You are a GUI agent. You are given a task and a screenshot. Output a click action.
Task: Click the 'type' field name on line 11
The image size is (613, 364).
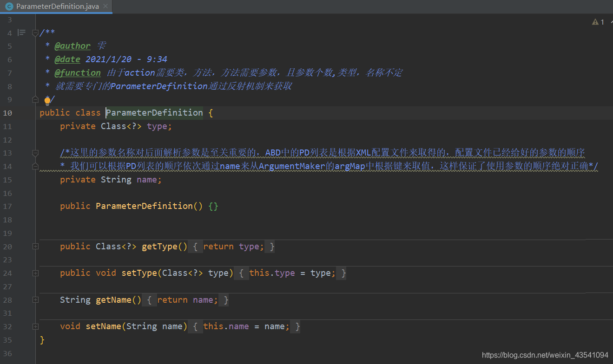[157, 126]
